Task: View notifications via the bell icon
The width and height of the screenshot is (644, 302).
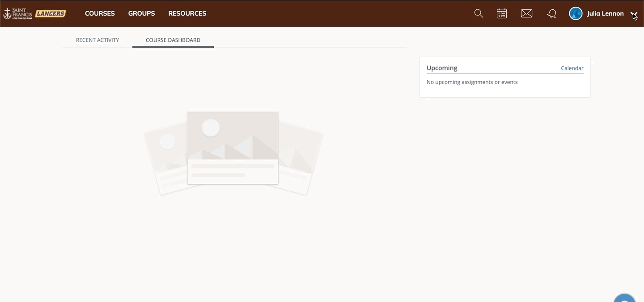Action: tap(551, 13)
